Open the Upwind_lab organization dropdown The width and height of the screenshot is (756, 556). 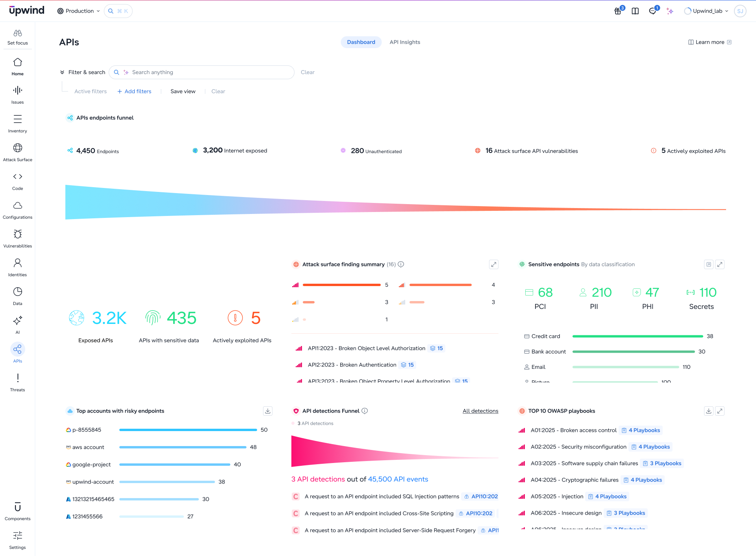(706, 11)
